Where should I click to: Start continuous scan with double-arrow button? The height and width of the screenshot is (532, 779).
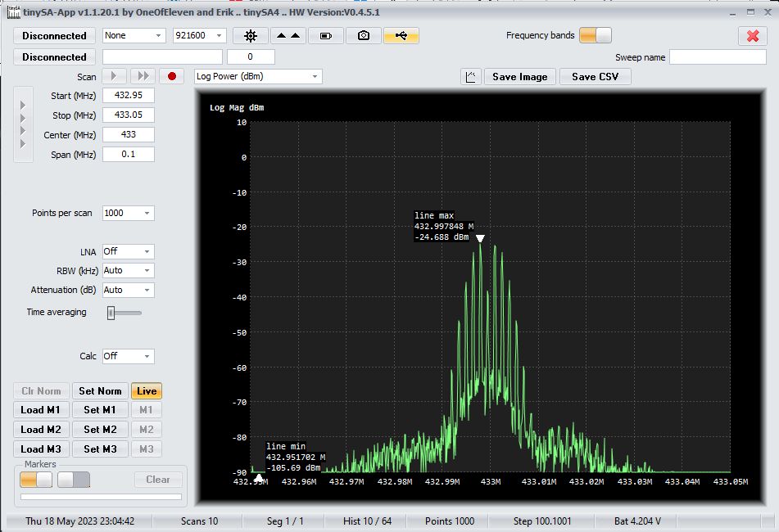[x=143, y=76]
